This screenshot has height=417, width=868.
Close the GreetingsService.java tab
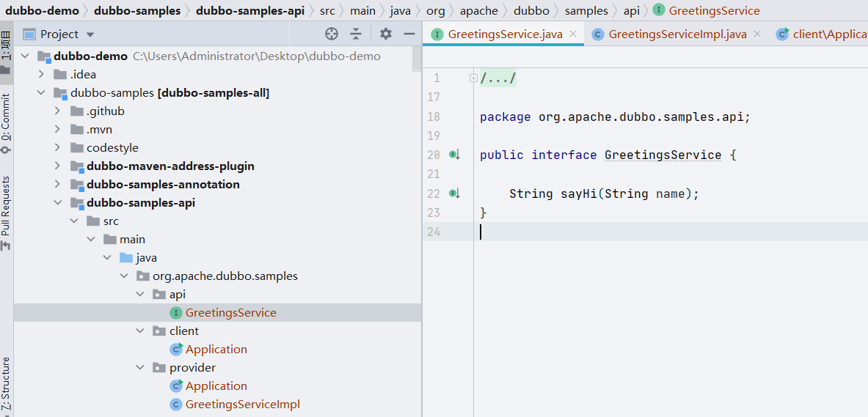[573, 34]
